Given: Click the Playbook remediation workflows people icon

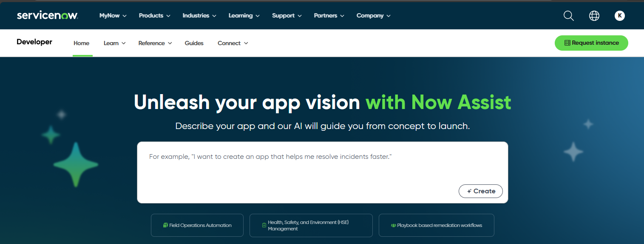Looking at the screenshot, I should pyautogui.click(x=393, y=225).
